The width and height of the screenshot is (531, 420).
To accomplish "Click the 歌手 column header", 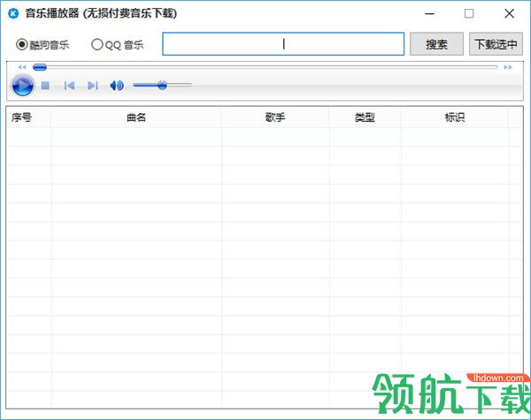I will 275,118.
